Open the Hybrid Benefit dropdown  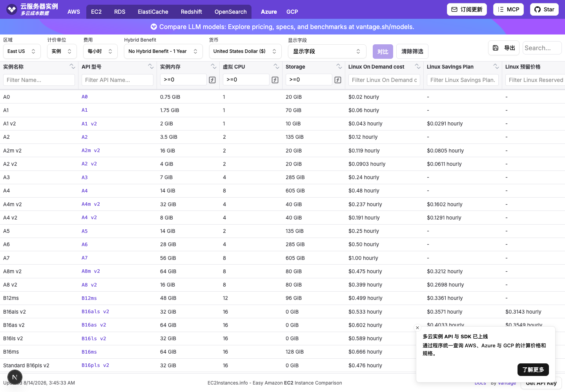(163, 51)
